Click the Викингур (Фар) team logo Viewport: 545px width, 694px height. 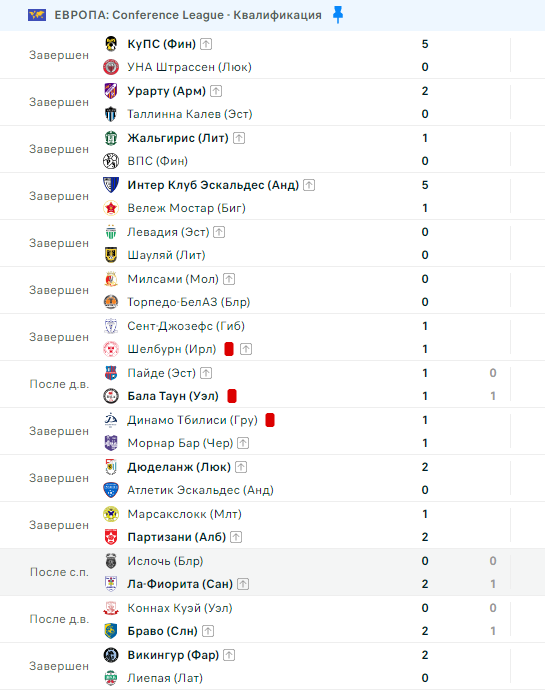111,655
